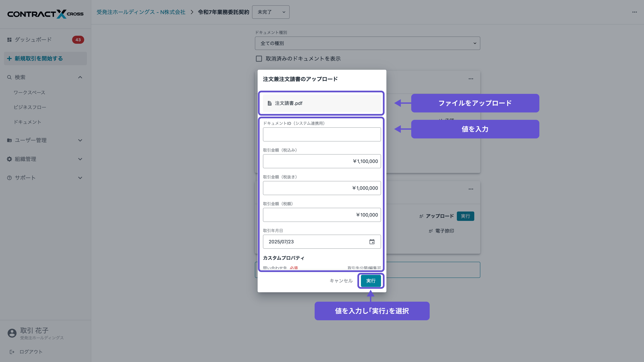The height and width of the screenshot is (362, 644).
Task: Select ワークスペース in the sidebar
Action: pos(29,93)
